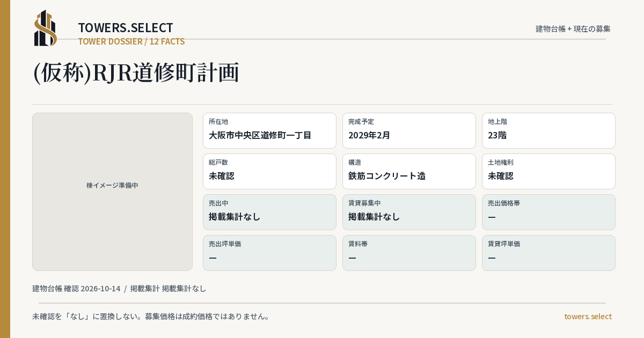Select the (仮称)RJR道修町計画 heading
Viewport: 644px width, 338px height.
click(136, 72)
